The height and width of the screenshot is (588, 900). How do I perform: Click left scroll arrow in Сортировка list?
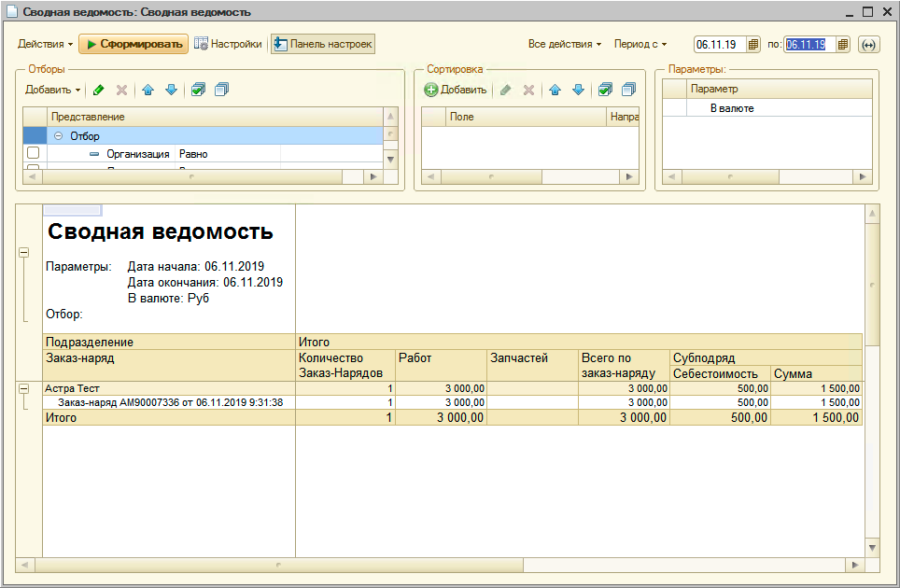pos(431,176)
